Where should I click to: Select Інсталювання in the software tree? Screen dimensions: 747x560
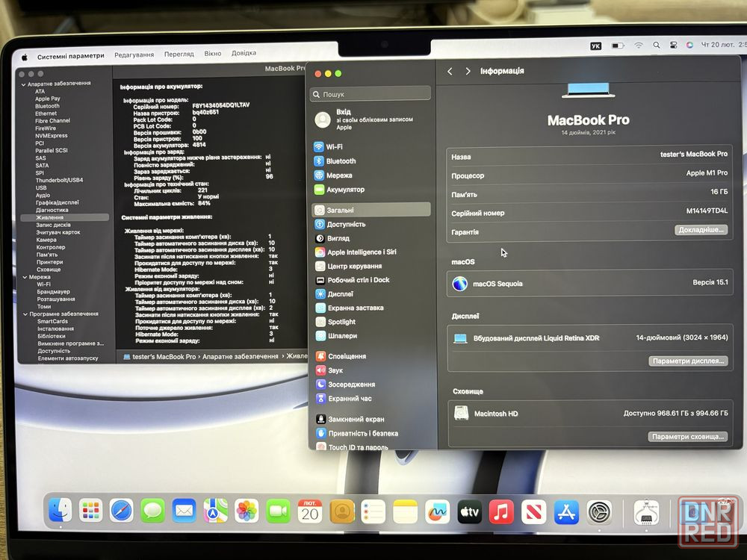(56, 329)
